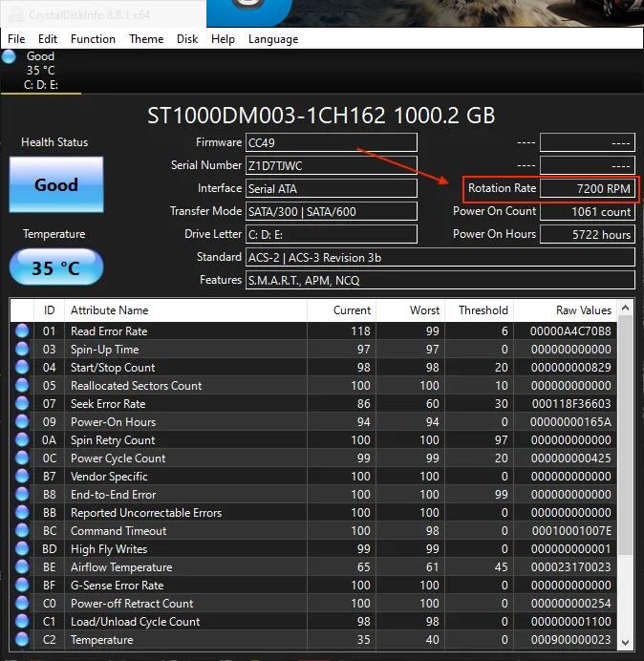Image resolution: width=644 pixels, height=661 pixels.
Task: Click status icon for Spin Retry Count
Action: point(22,440)
